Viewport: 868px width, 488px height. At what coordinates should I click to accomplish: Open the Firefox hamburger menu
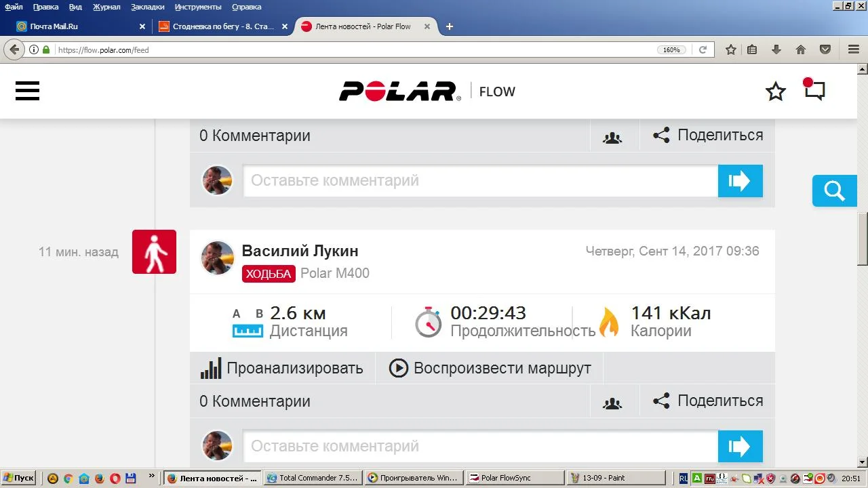pos(854,49)
